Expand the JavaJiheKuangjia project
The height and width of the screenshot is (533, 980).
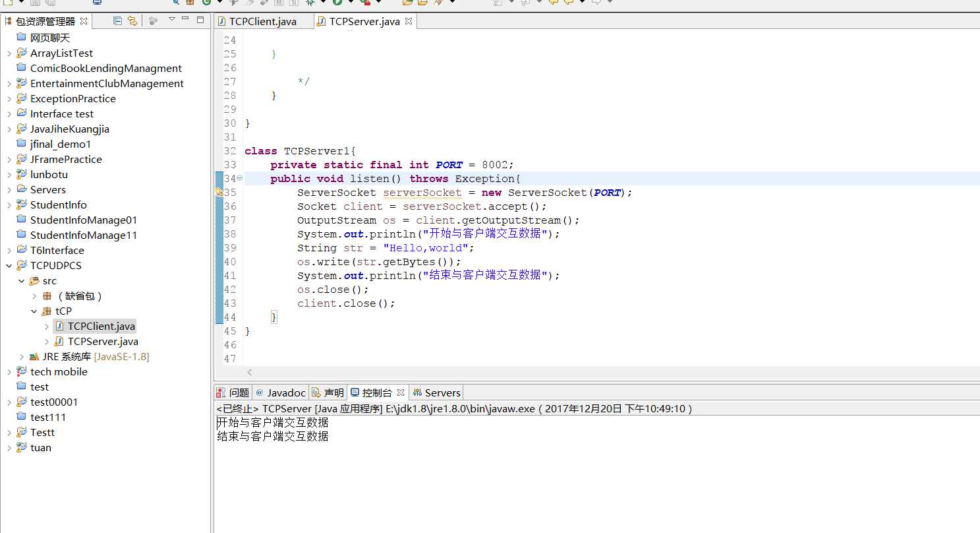9,129
